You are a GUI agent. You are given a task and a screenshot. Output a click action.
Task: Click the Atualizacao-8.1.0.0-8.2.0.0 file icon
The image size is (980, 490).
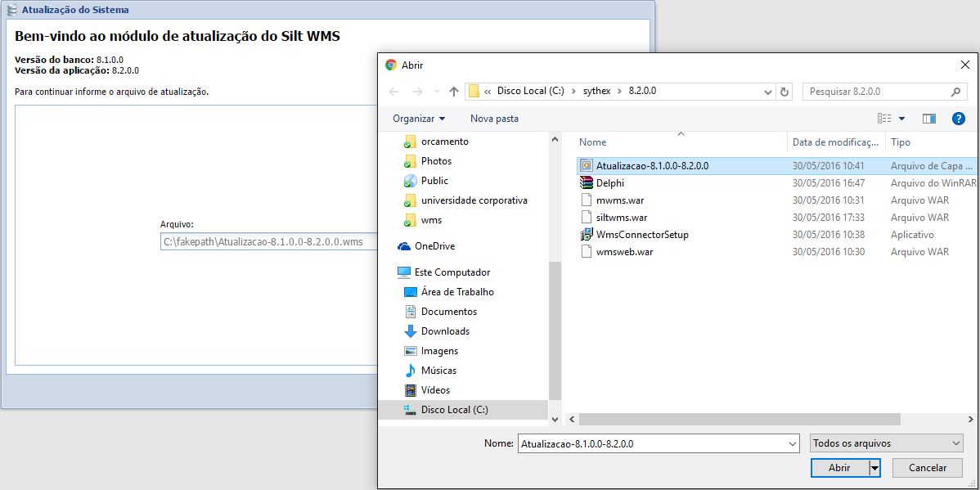tap(586, 165)
